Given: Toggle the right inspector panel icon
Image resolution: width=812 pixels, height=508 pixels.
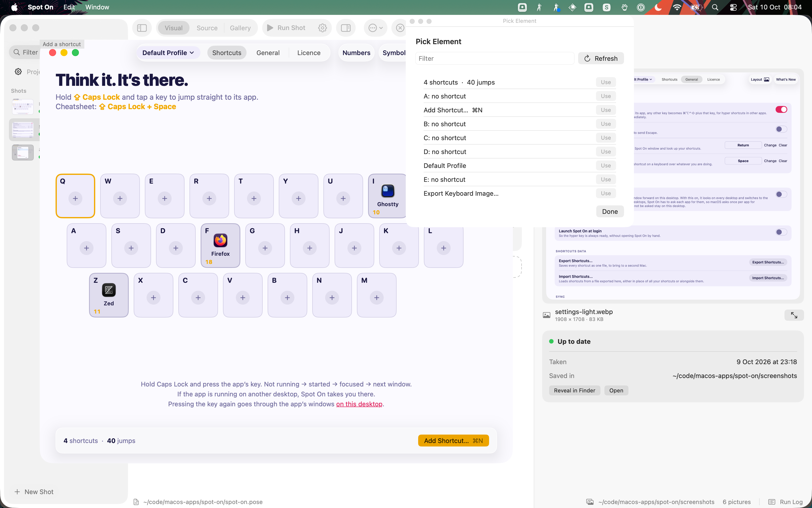Looking at the screenshot, I should (346, 28).
